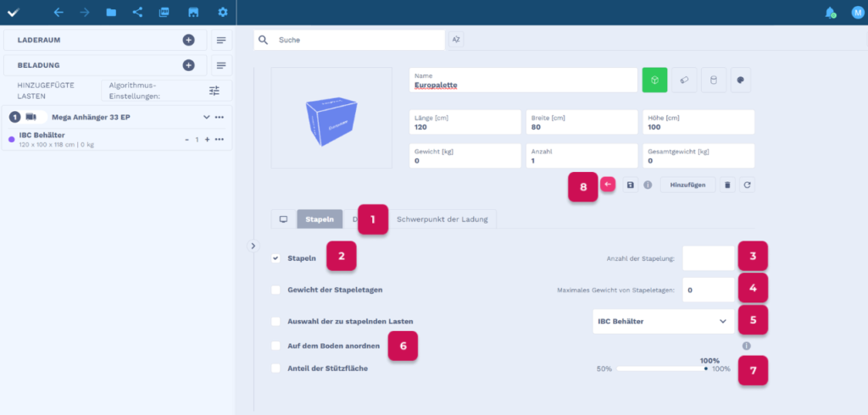Viewport: 868px width, 415px height.
Task: Click the save floppy disk icon
Action: [x=631, y=185]
